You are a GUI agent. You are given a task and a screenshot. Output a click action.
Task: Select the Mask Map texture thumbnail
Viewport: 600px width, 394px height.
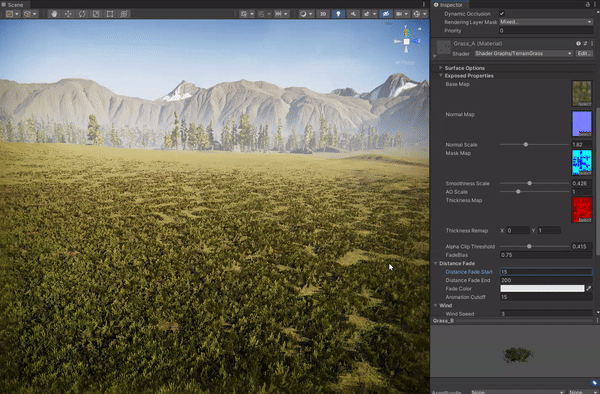582,163
